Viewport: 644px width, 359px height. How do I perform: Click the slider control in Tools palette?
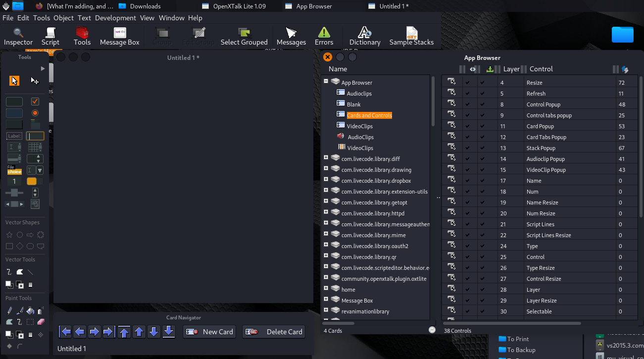pos(14,193)
